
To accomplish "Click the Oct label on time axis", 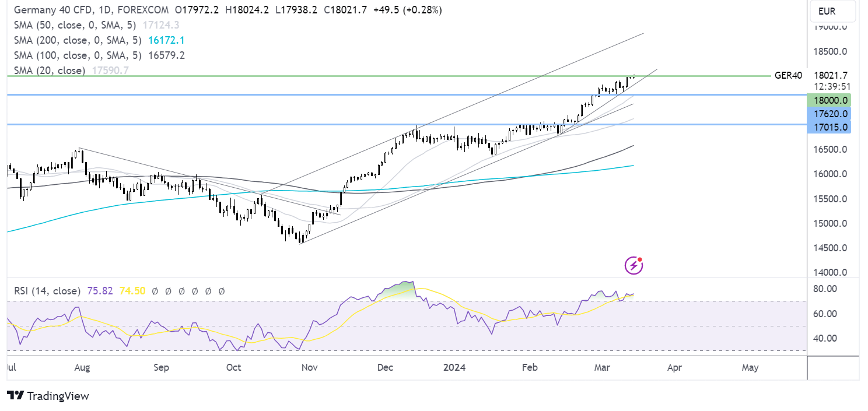I will click(233, 368).
